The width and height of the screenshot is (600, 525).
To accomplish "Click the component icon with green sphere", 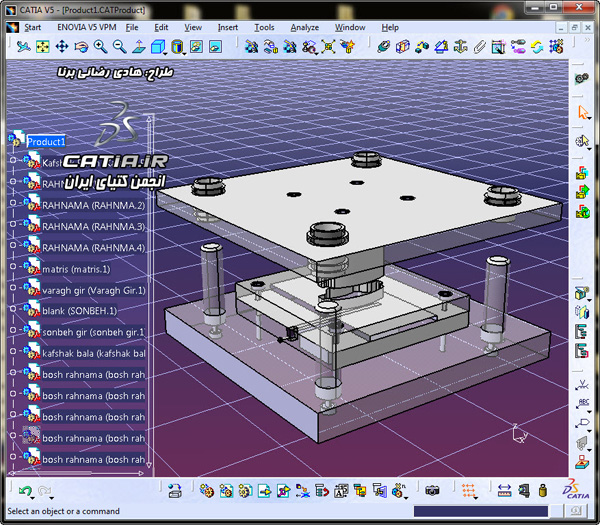I will (x=582, y=211).
